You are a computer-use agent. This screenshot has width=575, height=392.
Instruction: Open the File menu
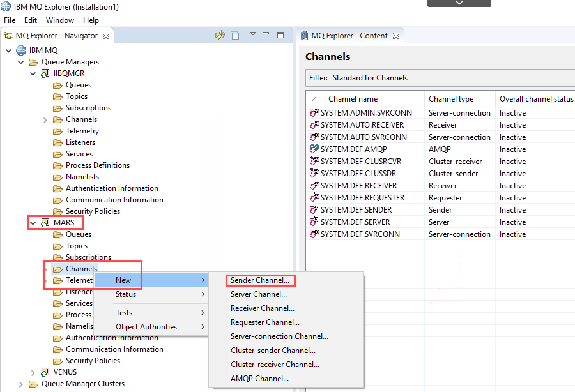pos(10,20)
